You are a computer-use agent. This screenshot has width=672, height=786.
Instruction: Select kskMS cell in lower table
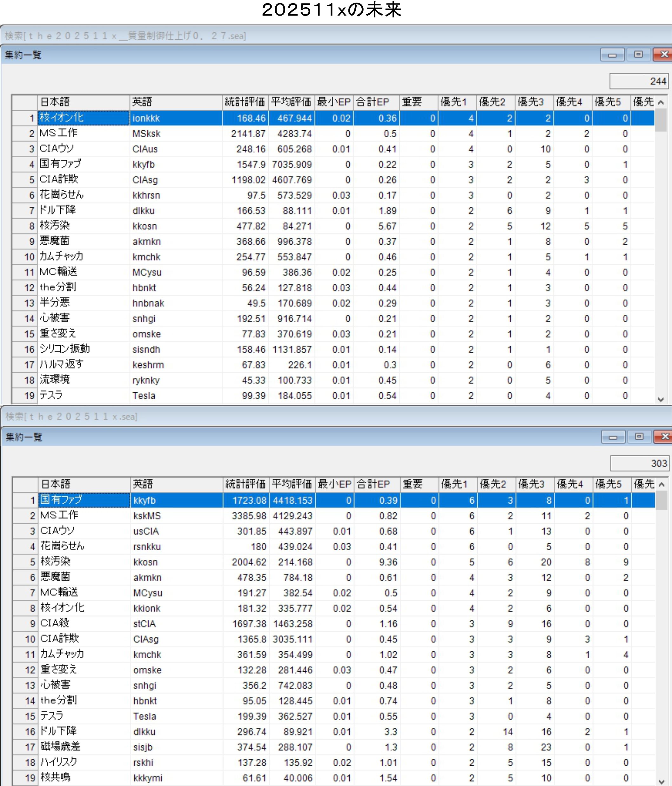pyautogui.click(x=176, y=516)
